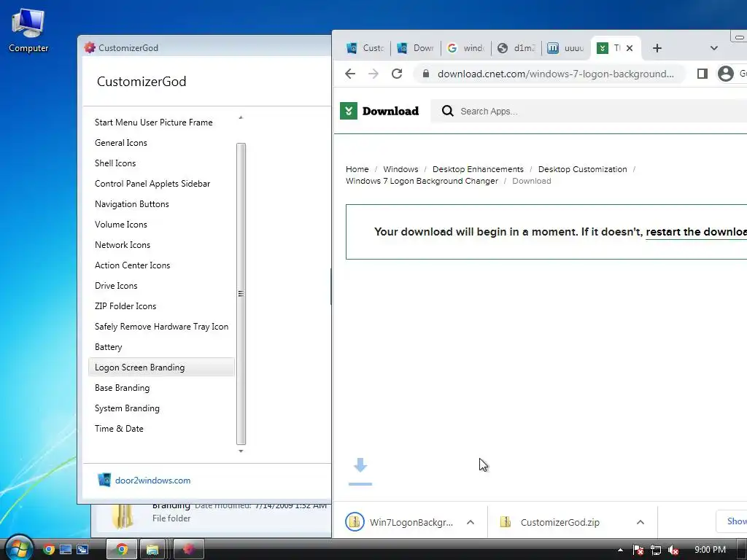The image size is (747, 560).
Task: Click the Show desktop quick launch icon
Action: [66, 550]
